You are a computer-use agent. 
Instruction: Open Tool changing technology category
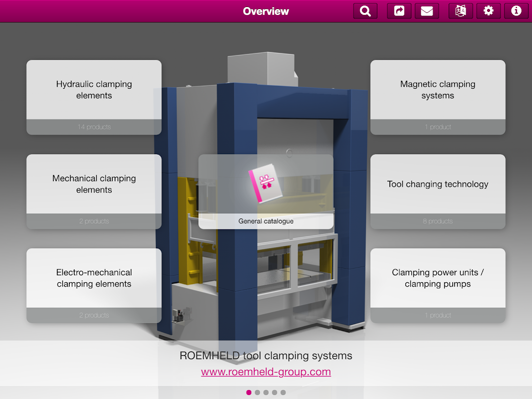(x=438, y=192)
